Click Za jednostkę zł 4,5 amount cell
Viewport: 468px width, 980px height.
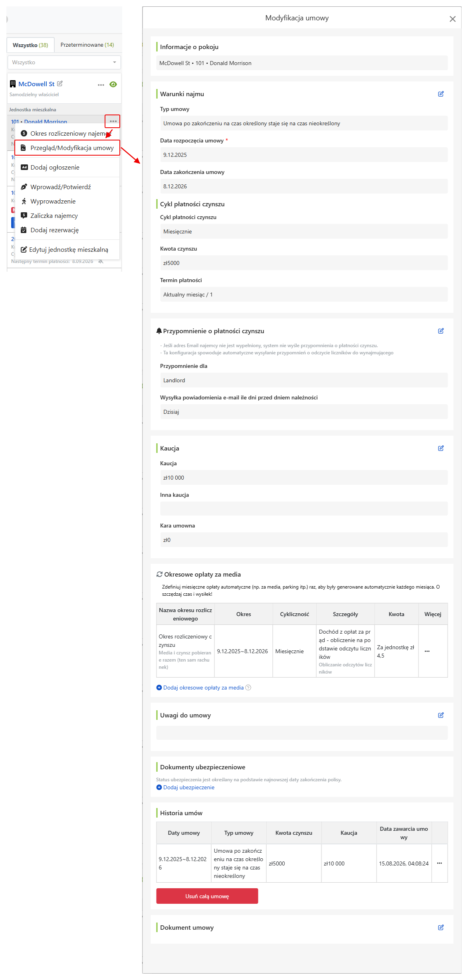(396, 651)
